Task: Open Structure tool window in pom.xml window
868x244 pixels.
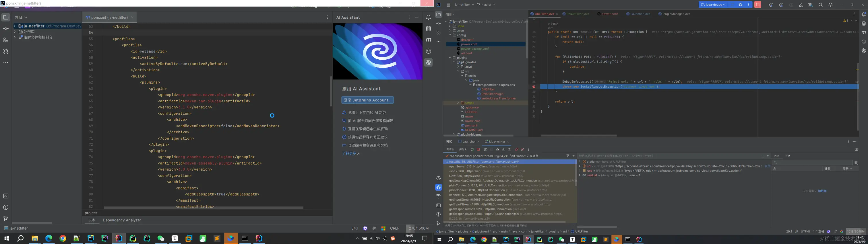Action: click(x=6, y=40)
